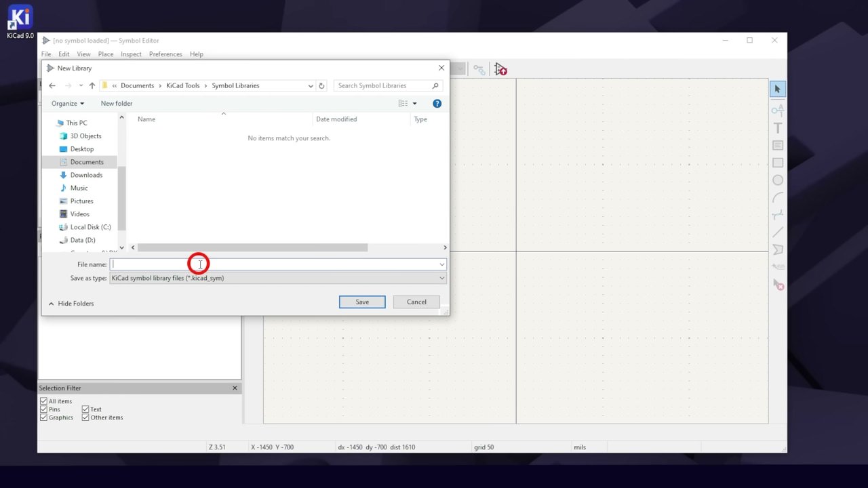Toggle the All items checkbox
868x488 pixels.
[43, 401]
